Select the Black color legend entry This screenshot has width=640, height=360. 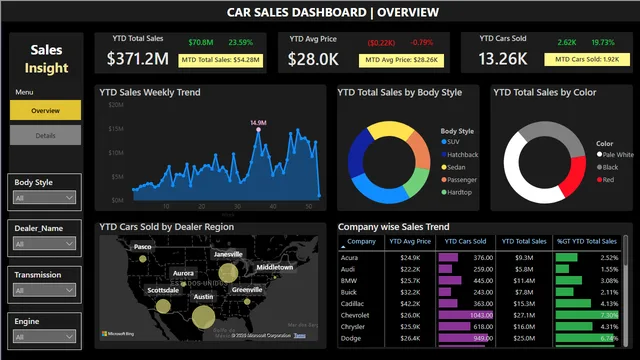click(607, 167)
